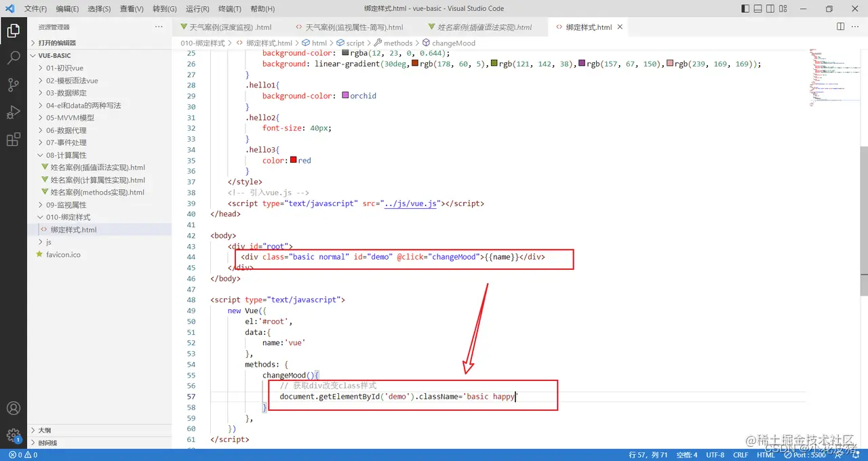Image resolution: width=868 pixels, height=461 pixels.
Task: Change UTF-8 encoding in status bar
Action: (x=715, y=455)
